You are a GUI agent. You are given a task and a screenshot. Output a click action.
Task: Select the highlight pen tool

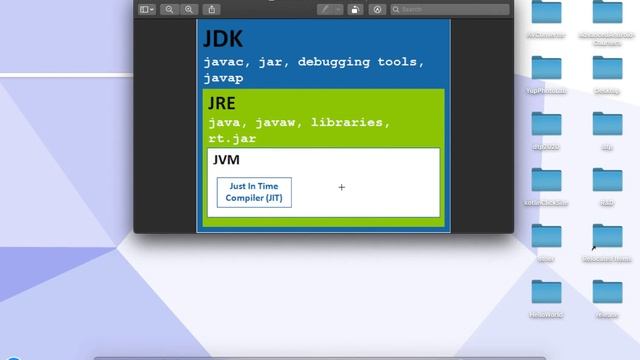pos(325,9)
